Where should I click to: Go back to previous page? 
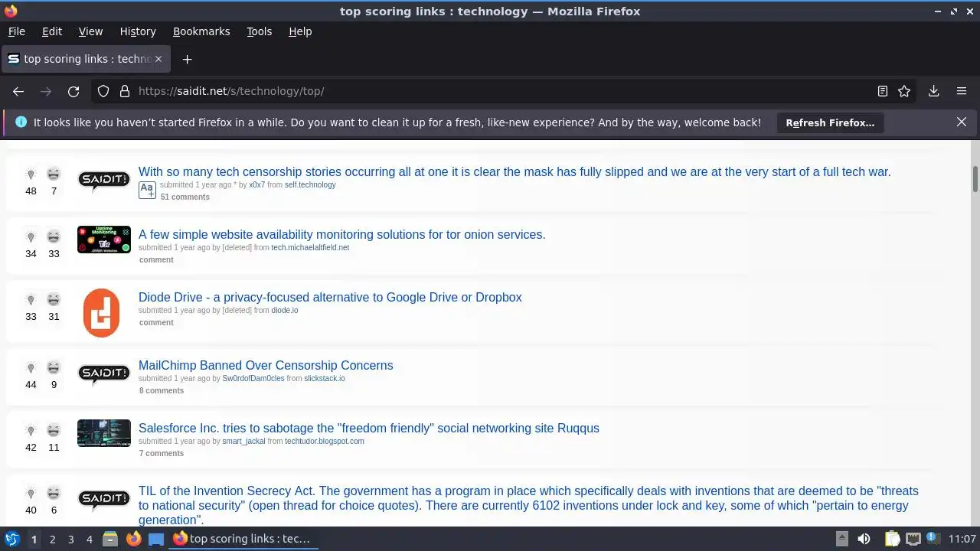18,91
